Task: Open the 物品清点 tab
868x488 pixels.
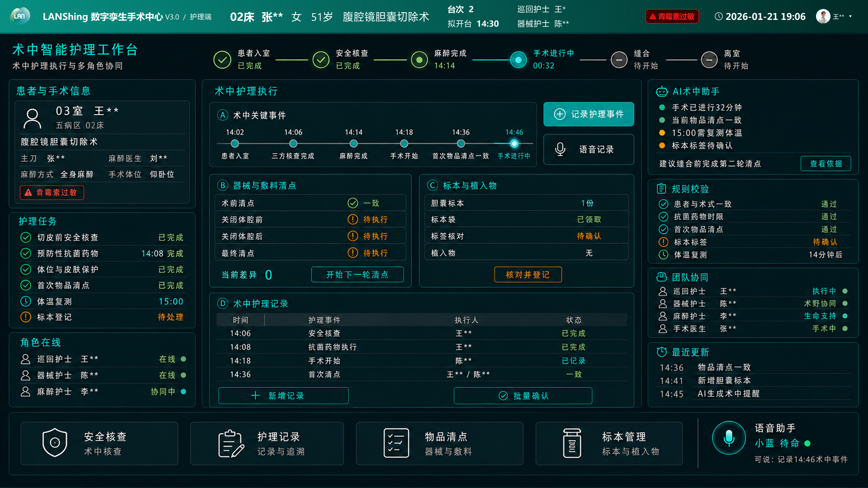Action: [x=439, y=444]
